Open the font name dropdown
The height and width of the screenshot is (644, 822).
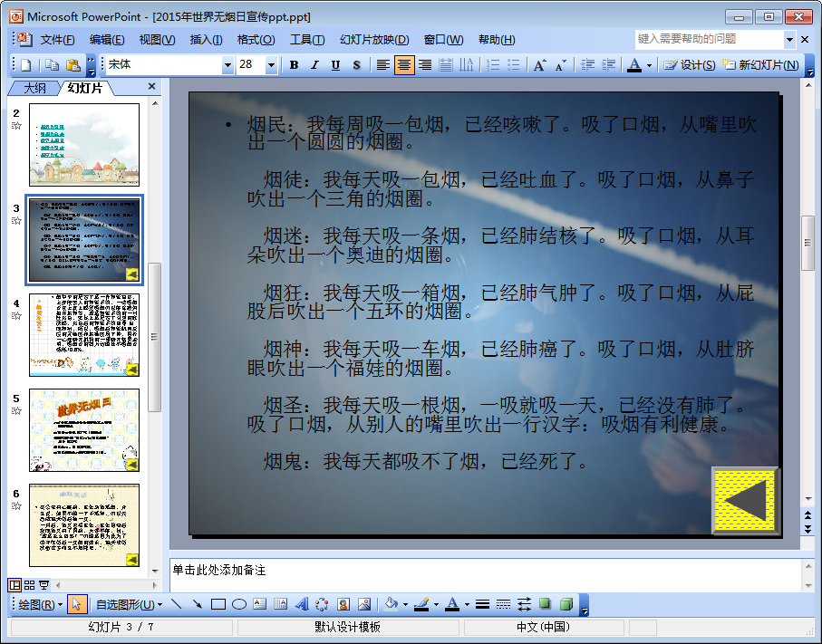point(227,65)
